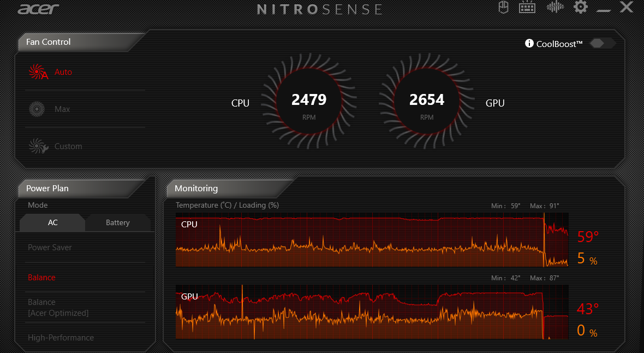This screenshot has width=644, height=353.
Task: Click the CPU Min: 59° reading
Action: (x=505, y=205)
